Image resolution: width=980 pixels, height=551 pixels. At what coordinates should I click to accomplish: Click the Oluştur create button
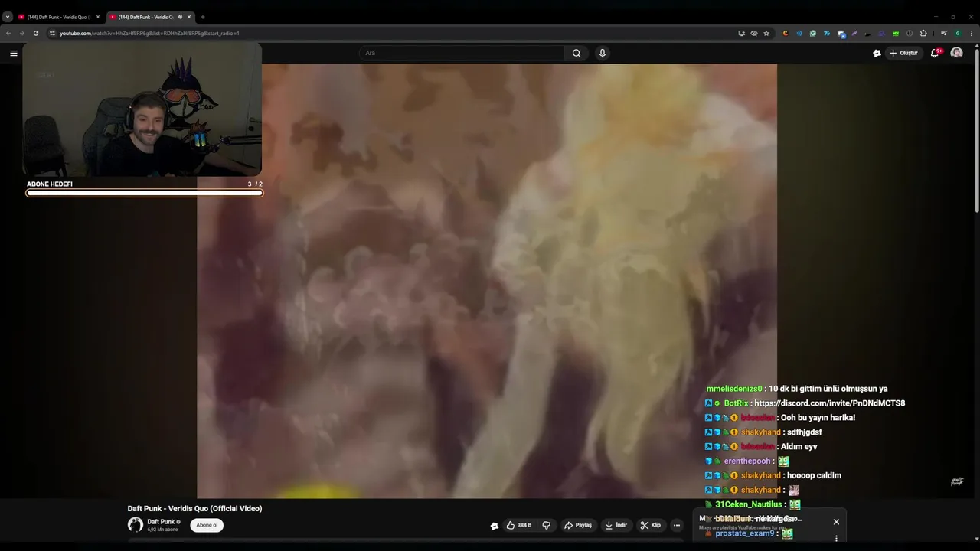[903, 53]
